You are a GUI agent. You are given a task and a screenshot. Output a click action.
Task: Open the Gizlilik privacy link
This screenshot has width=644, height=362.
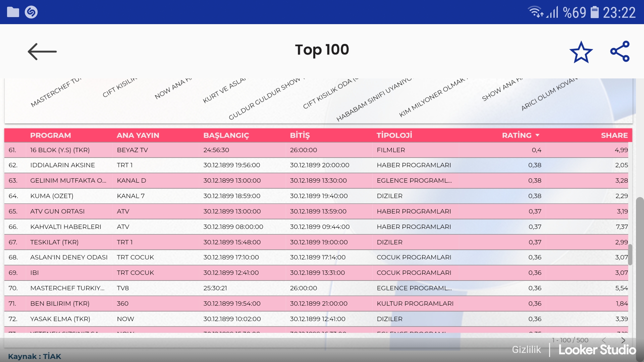(x=526, y=350)
